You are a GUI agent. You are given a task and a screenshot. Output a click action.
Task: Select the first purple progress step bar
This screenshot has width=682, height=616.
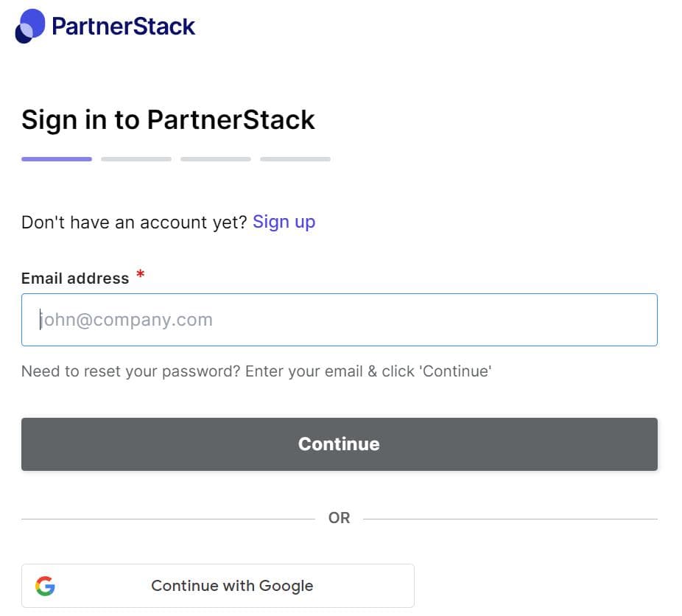point(57,158)
